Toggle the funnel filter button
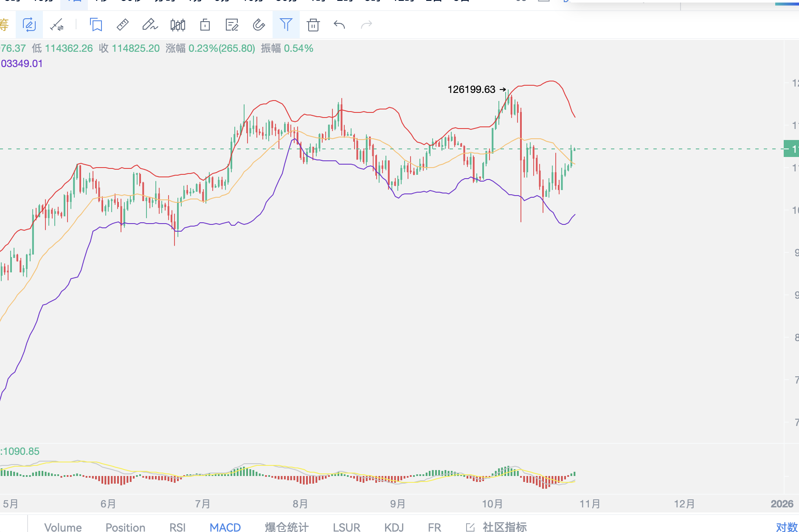 [x=286, y=25]
